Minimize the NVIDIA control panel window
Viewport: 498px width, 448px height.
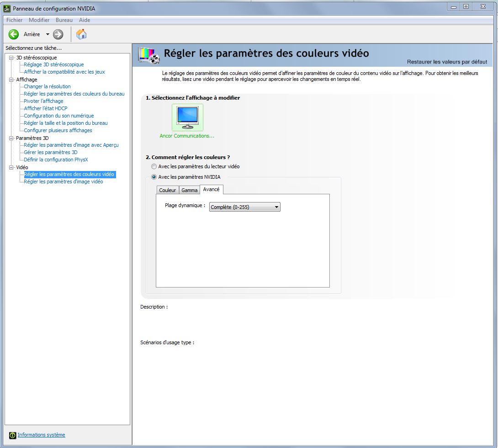(x=454, y=7)
